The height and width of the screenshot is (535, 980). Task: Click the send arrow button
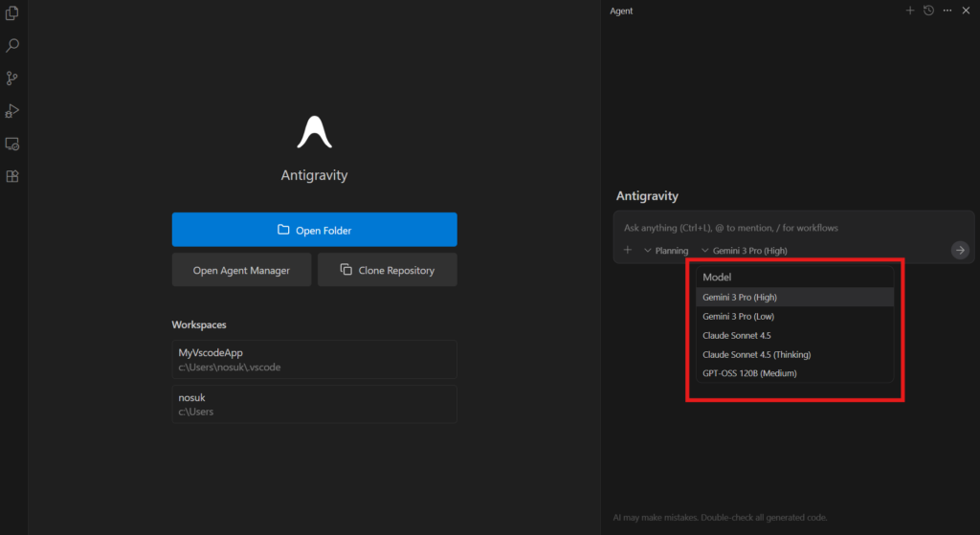pos(959,250)
